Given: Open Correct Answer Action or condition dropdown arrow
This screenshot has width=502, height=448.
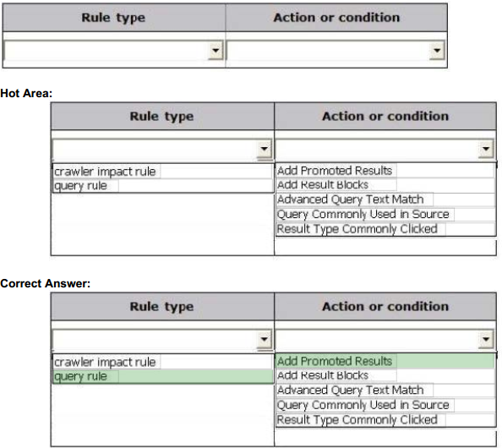Looking at the screenshot, I should [486, 339].
